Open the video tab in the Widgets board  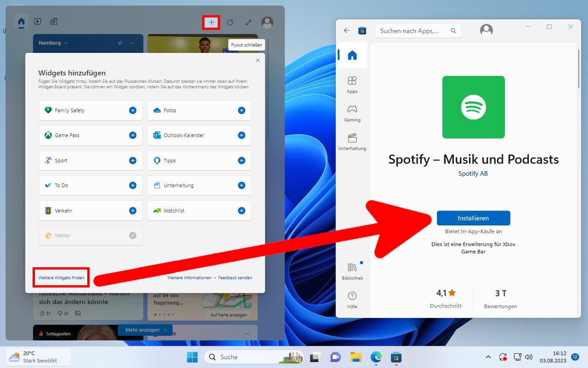click(38, 21)
